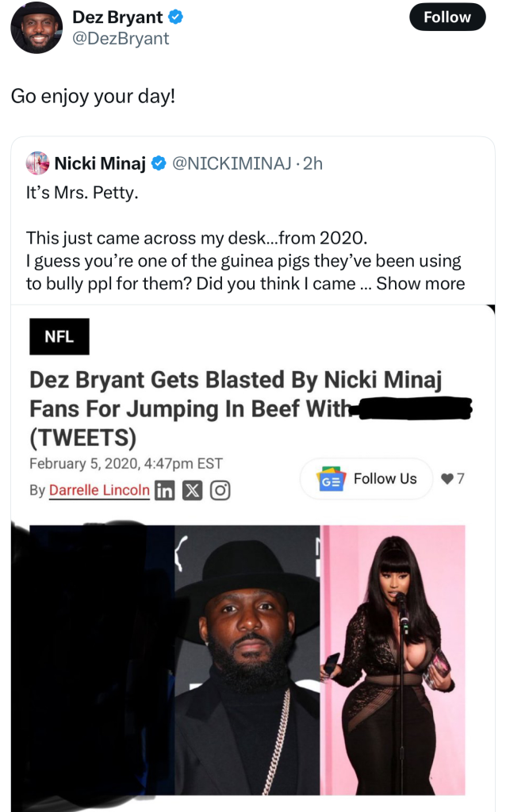Click the 2h timestamp of quoted tweet
The width and height of the screenshot is (506, 812).
313,164
